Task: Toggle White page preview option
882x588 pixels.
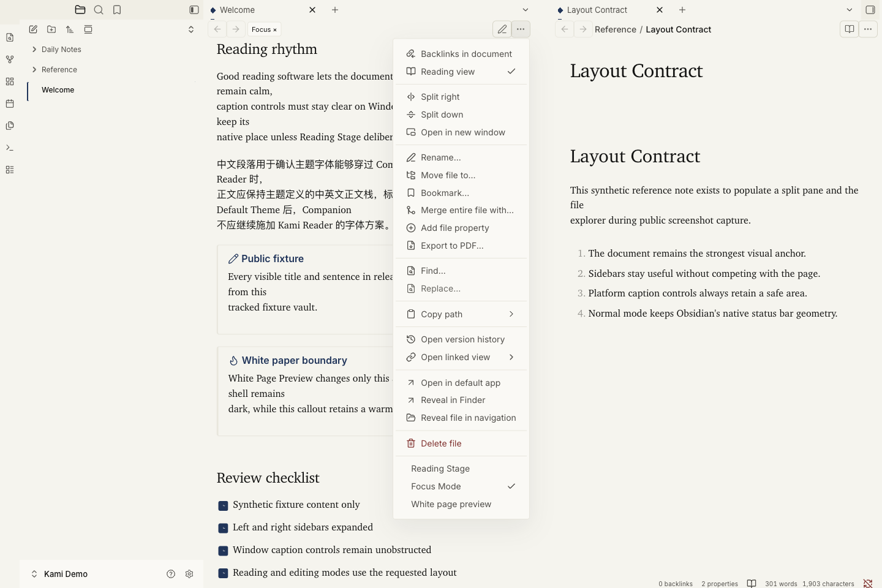Action: tap(461, 504)
